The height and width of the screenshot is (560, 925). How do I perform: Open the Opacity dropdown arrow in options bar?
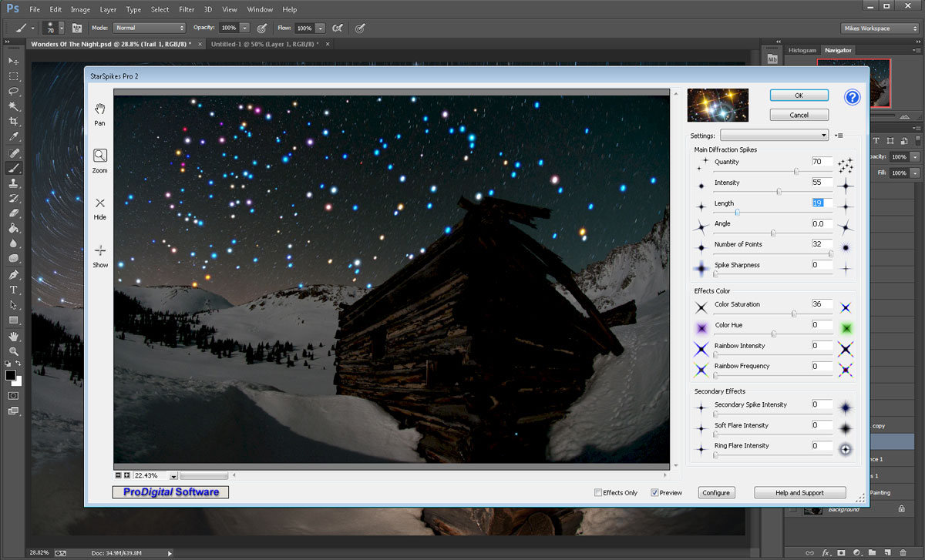pos(244,28)
